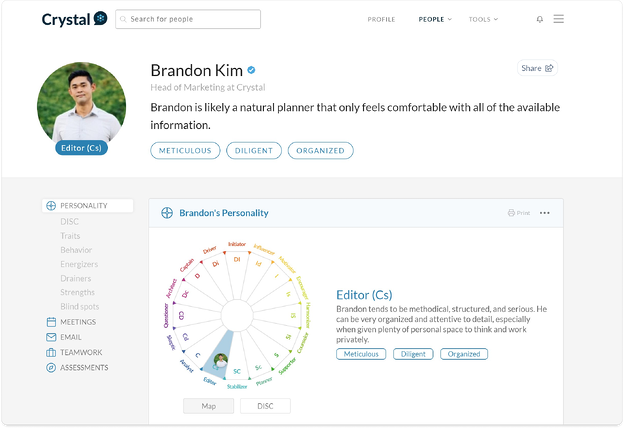This screenshot has height=428, width=624.
Task: Click the Assessments compass icon in sidebar
Action: [x=51, y=367]
